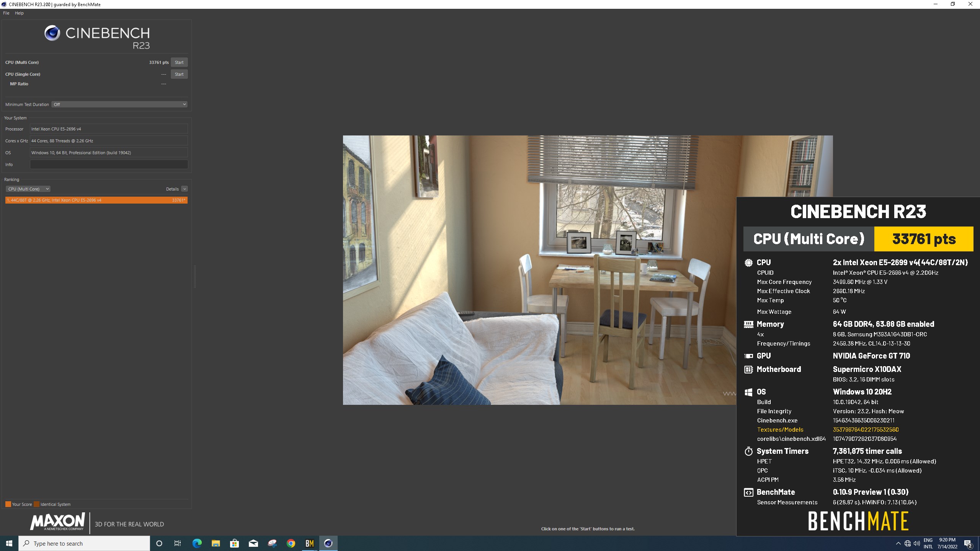Start the CPU Single Core test
The height and width of the screenshot is (551, 980).
click(x=179, y=74)
